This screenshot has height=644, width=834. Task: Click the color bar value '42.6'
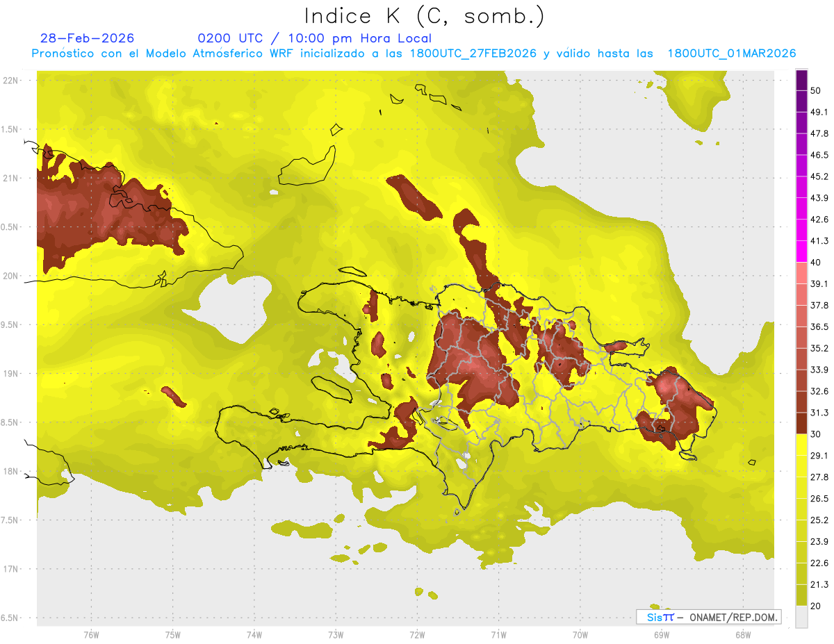[819, 220]
